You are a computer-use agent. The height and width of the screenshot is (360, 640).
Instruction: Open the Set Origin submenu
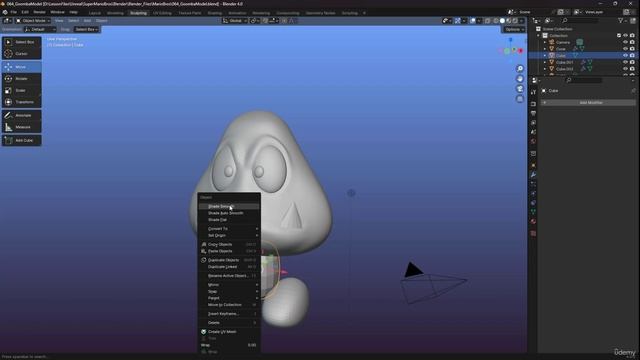(229, 236)
